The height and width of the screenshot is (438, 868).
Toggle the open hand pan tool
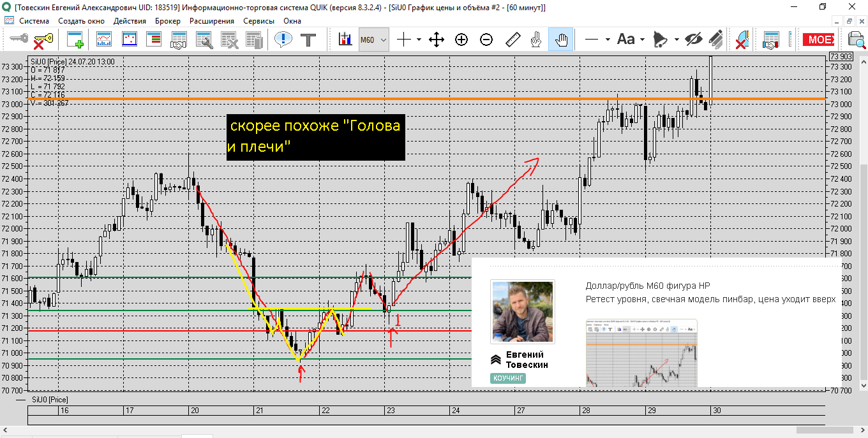click(x=562, y=40)
